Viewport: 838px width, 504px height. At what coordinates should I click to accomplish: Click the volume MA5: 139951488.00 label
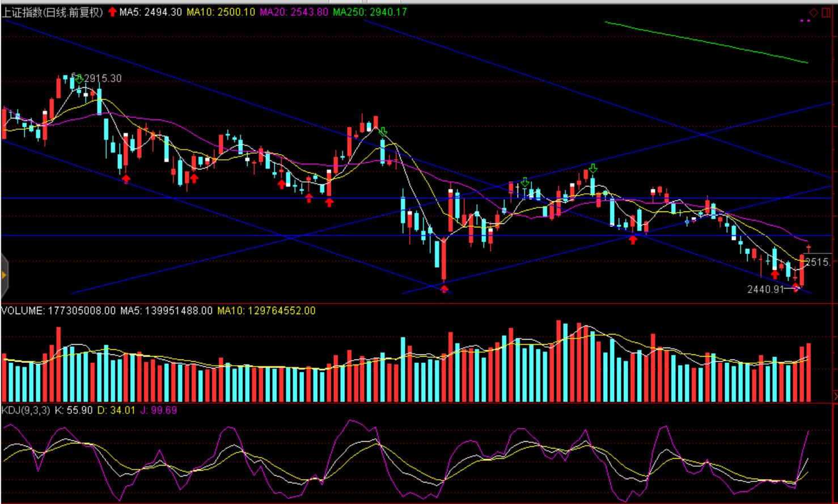tap(166, 311)
